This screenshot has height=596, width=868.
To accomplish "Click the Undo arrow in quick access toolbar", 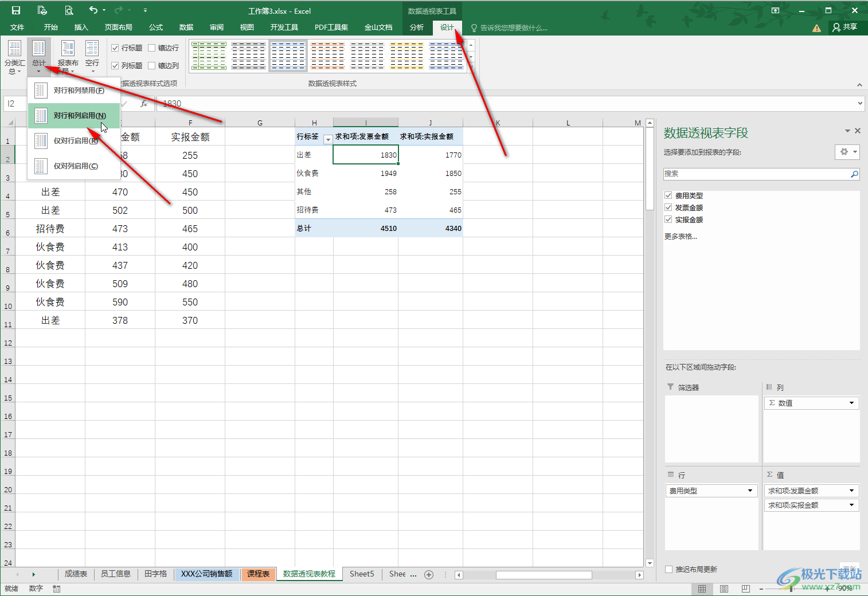I will coord(93,10).
